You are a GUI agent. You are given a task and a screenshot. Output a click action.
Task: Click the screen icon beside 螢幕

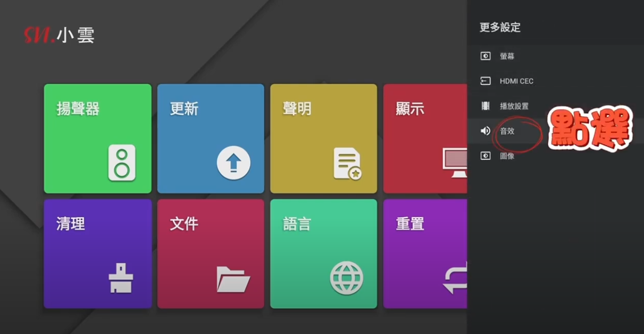point(485,56)
